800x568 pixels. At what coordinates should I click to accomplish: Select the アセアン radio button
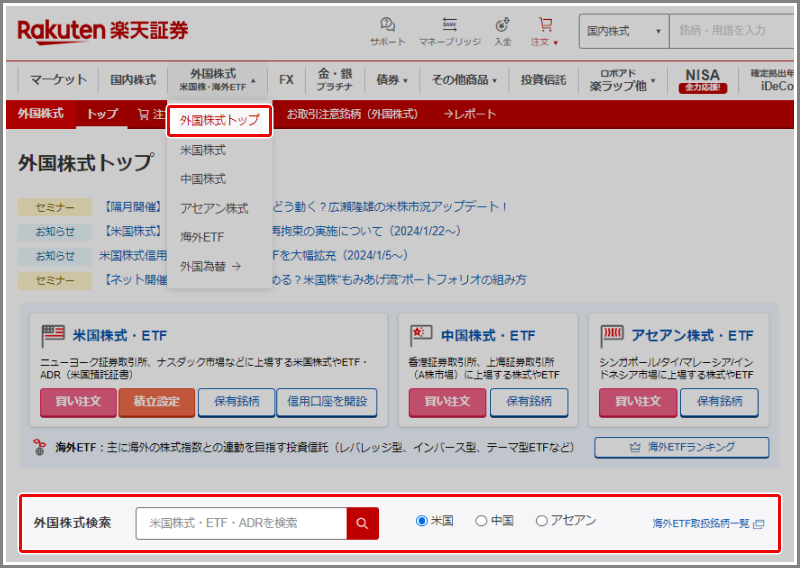(541, 521)
